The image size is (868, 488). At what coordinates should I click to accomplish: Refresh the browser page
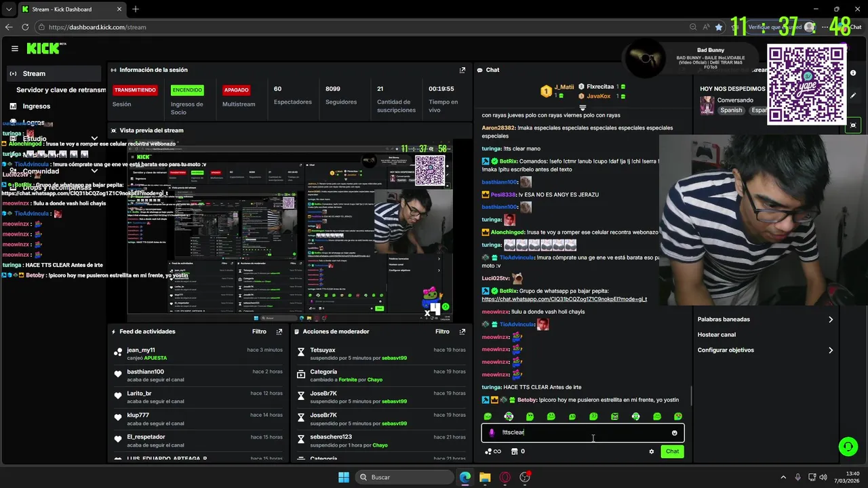25,27
